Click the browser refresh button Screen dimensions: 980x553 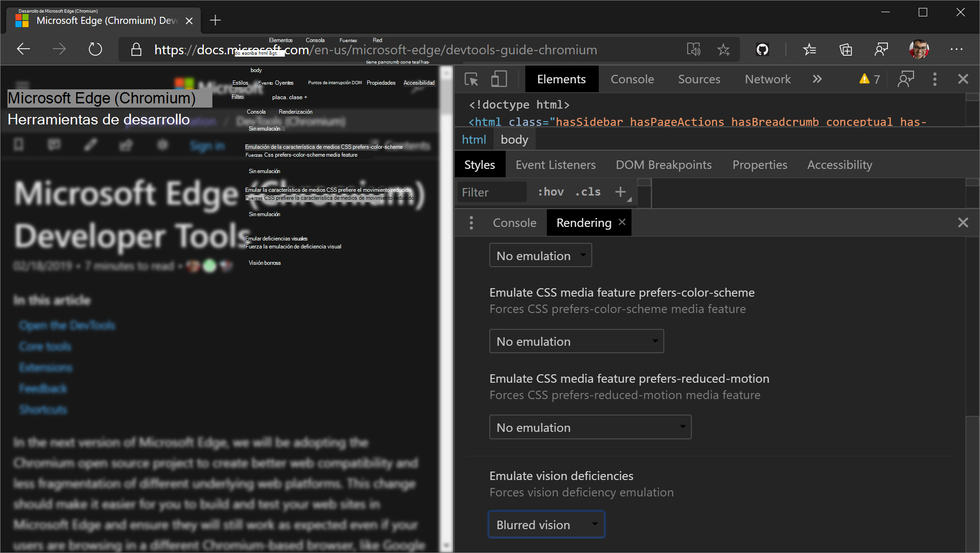(95, 49)
